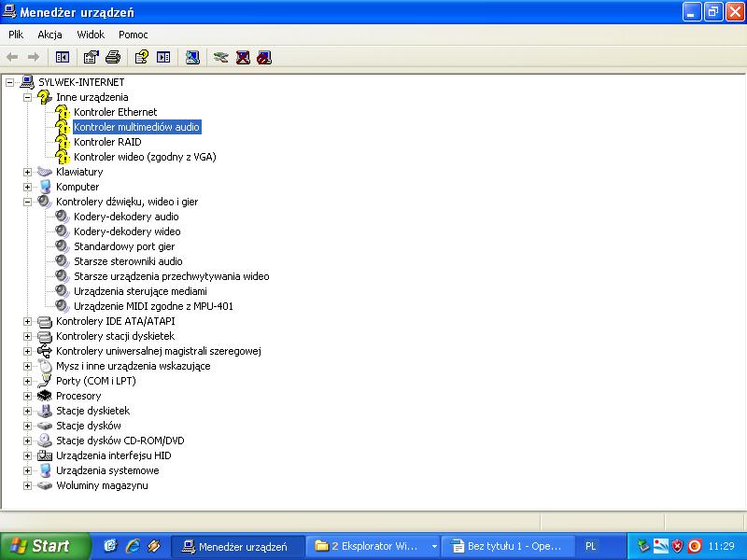Click the Update driver toolbar icon
The width and height of the screenshot is (747, 560).
coord(221,58)
